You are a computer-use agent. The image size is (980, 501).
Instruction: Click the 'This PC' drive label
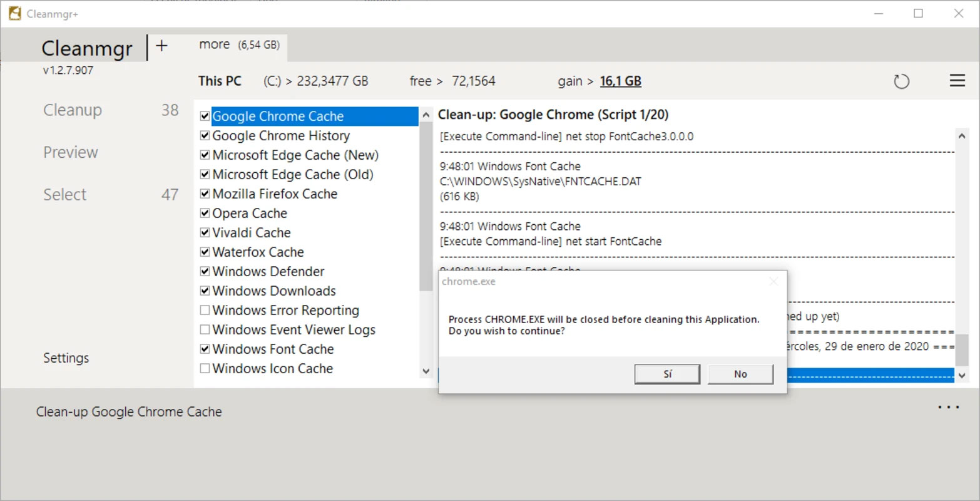click(x=220, y=81)
